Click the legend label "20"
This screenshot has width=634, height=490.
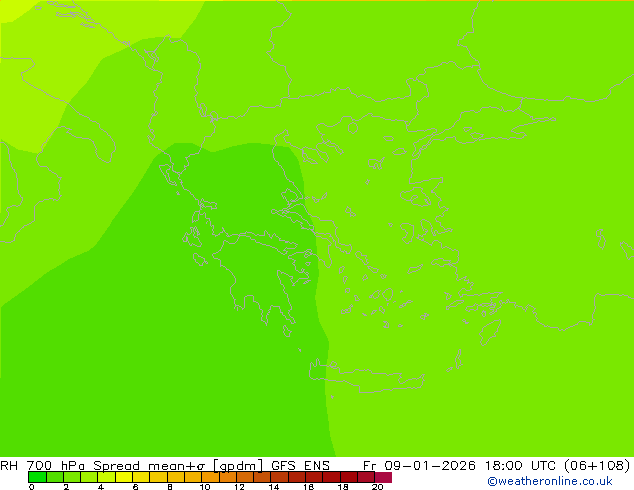pyautogui.click(x=378, y=487)
